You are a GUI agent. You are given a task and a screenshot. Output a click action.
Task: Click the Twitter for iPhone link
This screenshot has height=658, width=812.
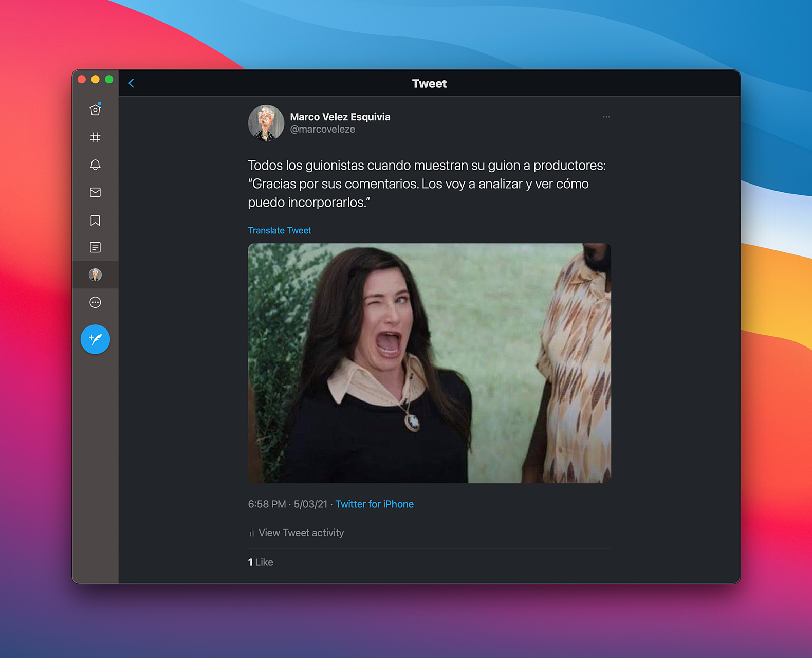[375, 504]
